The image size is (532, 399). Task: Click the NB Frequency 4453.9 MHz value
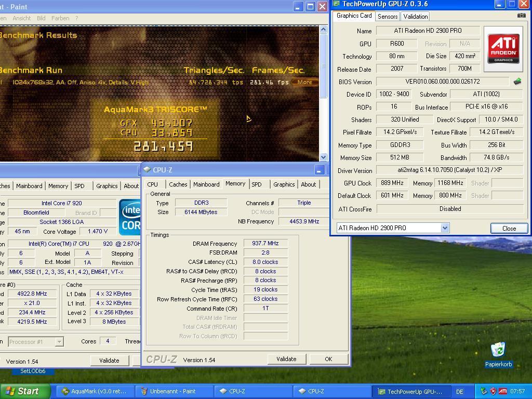point(304,221)
